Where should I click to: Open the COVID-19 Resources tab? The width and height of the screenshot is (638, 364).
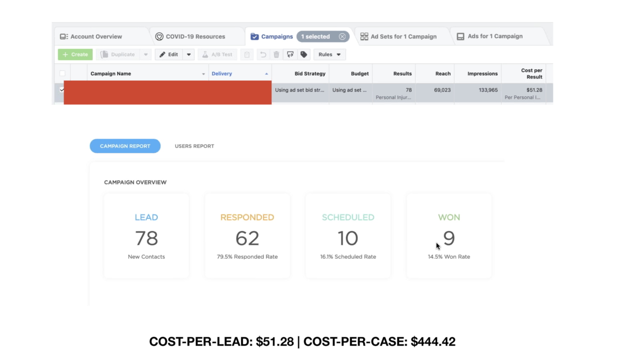click(x=190, y=37)
